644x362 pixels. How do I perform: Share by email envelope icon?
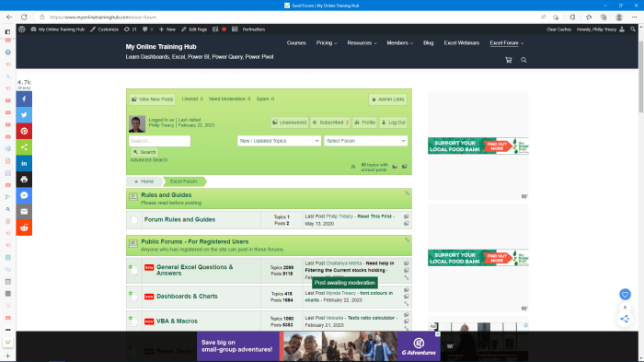(x=24, y=212)
